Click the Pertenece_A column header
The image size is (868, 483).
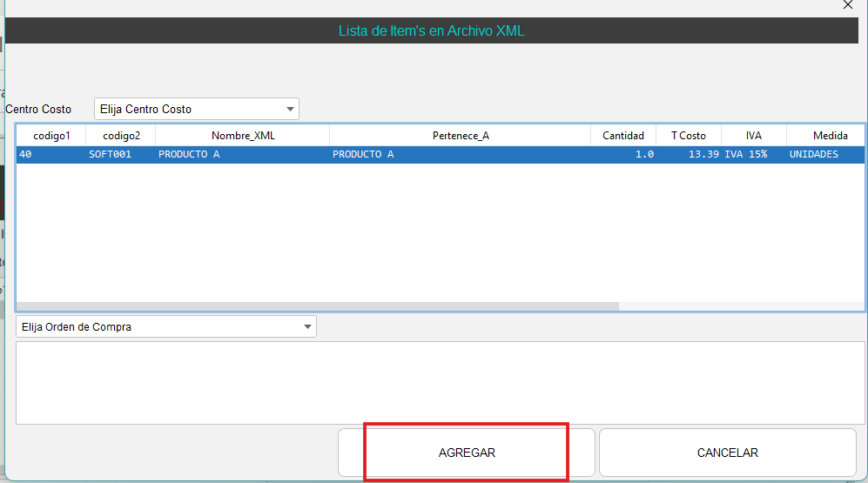460,135
